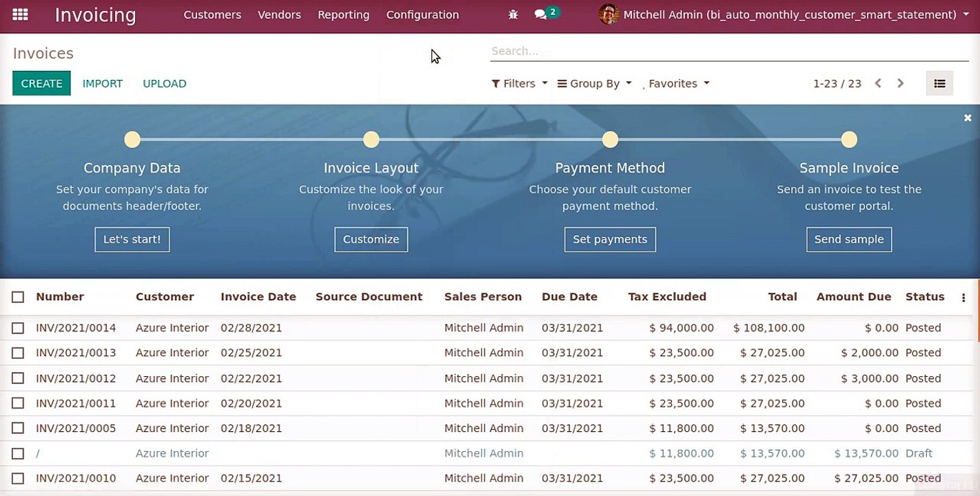
Task: Open the conversations chat icon
Action: point(540,14)
